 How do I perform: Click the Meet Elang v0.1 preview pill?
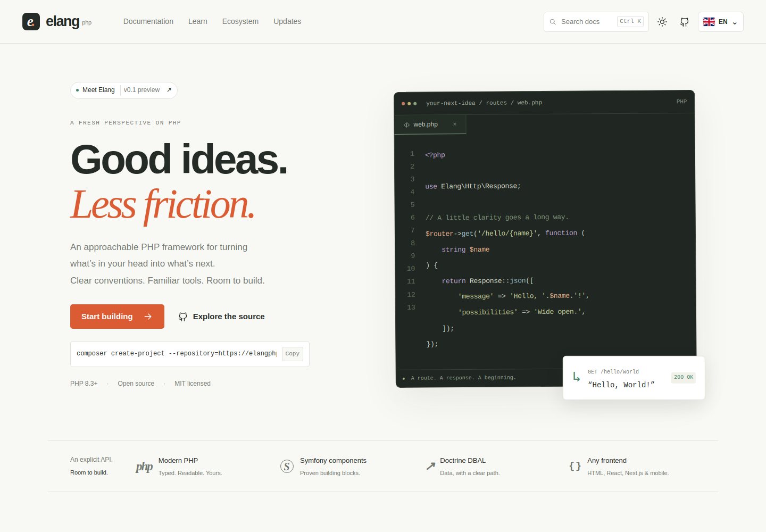pos(124,90)
